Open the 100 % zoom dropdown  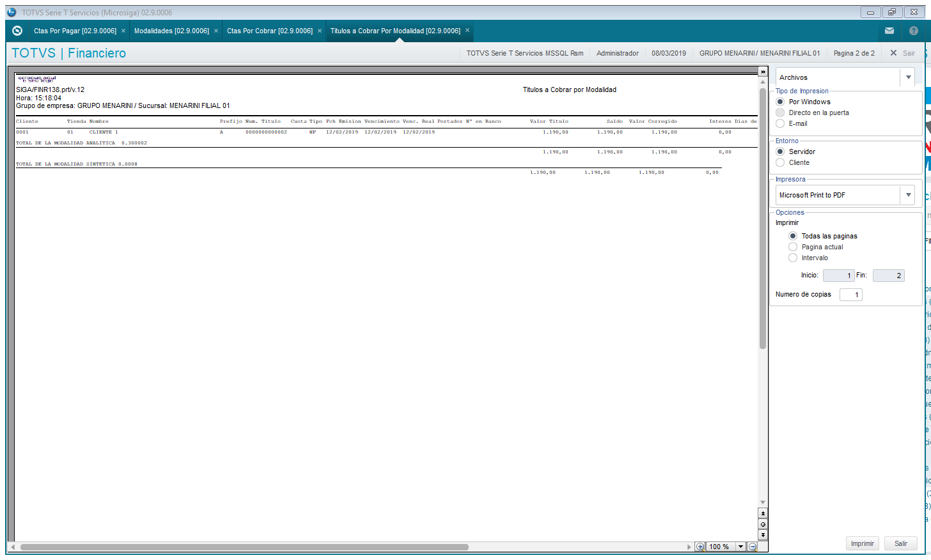[740, 547]
